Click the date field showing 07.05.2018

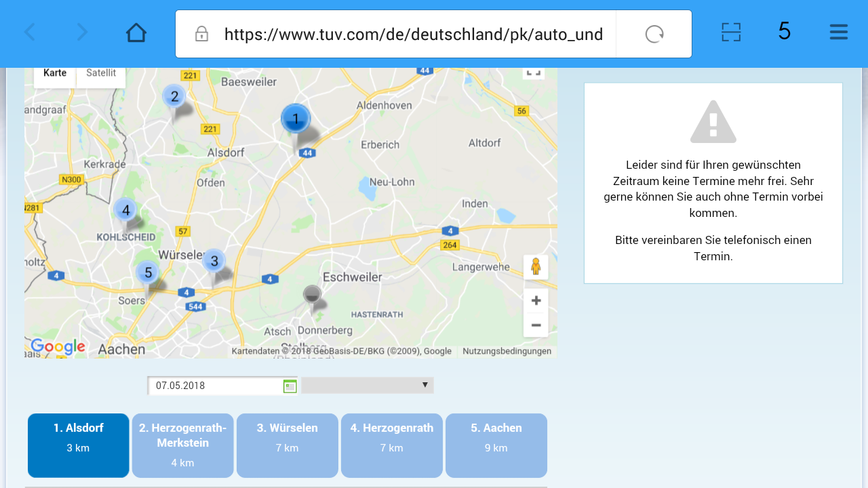[215, 386]
